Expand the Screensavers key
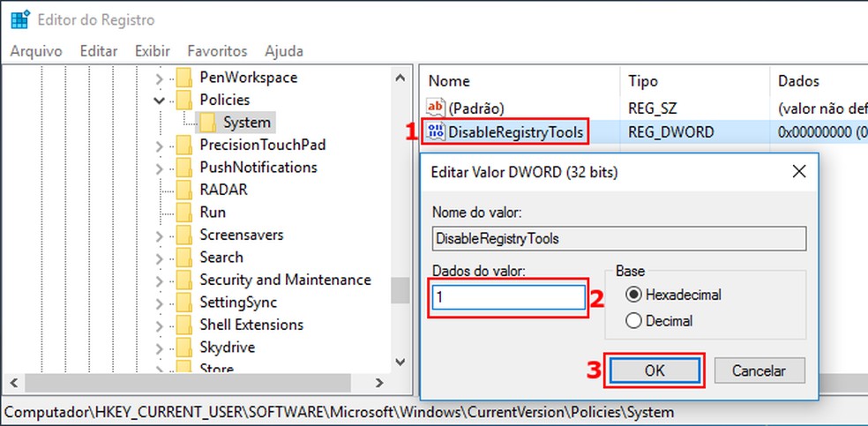Screen dimensions: 868x426 (x=160, y=236)
